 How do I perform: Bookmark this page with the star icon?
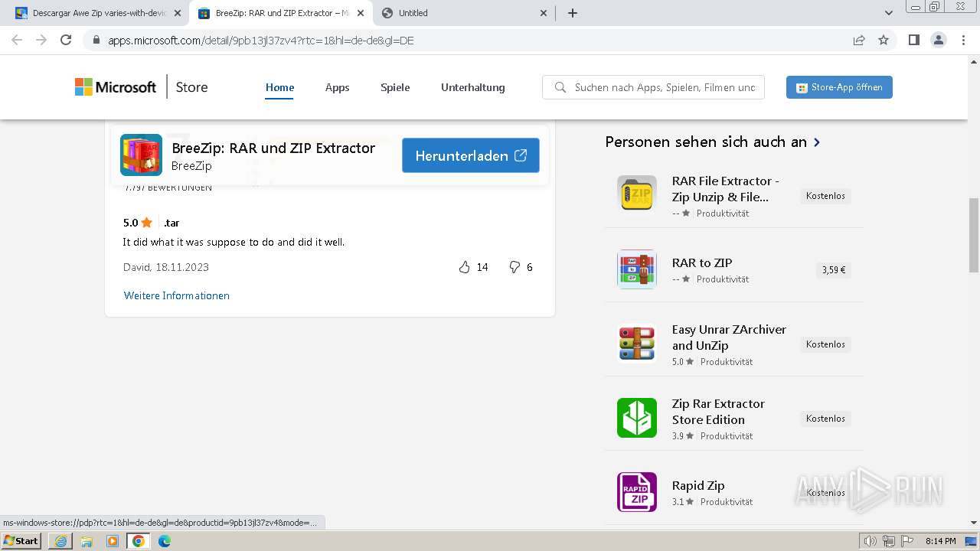[884, 40]
